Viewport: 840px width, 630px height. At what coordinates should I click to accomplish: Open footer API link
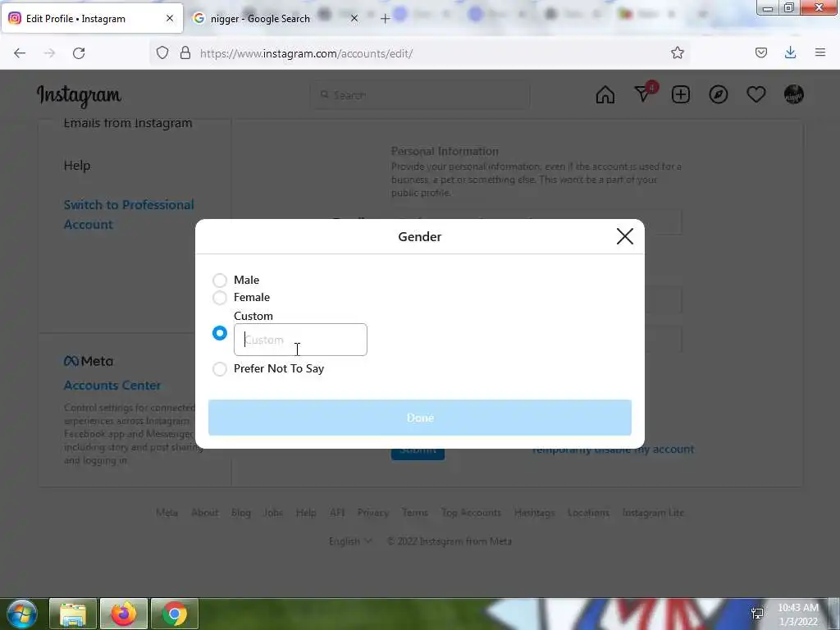(337, 513)
